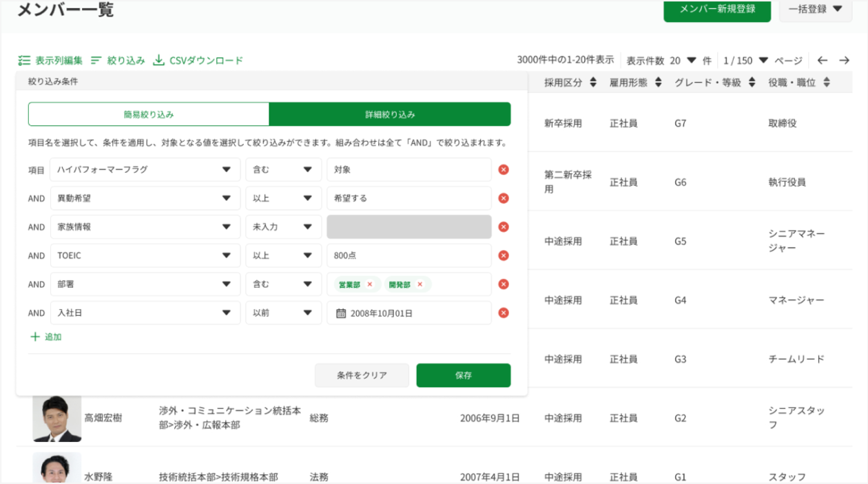The width and height of the screenshot is (868, 484).
Task: Delete the 入社日 condition with red ×
Action: [x=503, y=313]
